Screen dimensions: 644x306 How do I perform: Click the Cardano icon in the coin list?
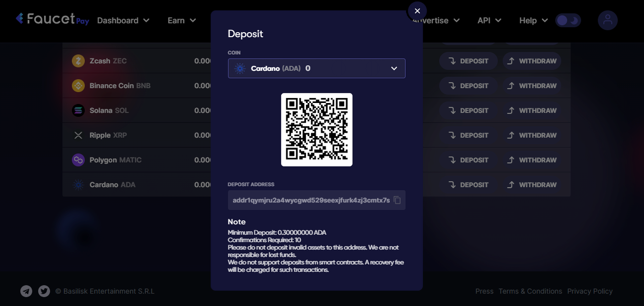(x=78, y=185)
